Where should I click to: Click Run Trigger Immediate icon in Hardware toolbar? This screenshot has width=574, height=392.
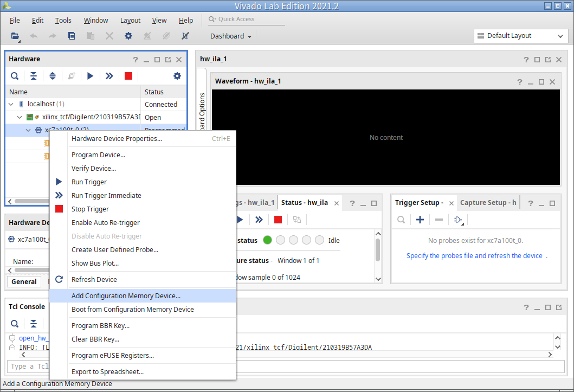[x=109, y=76]
